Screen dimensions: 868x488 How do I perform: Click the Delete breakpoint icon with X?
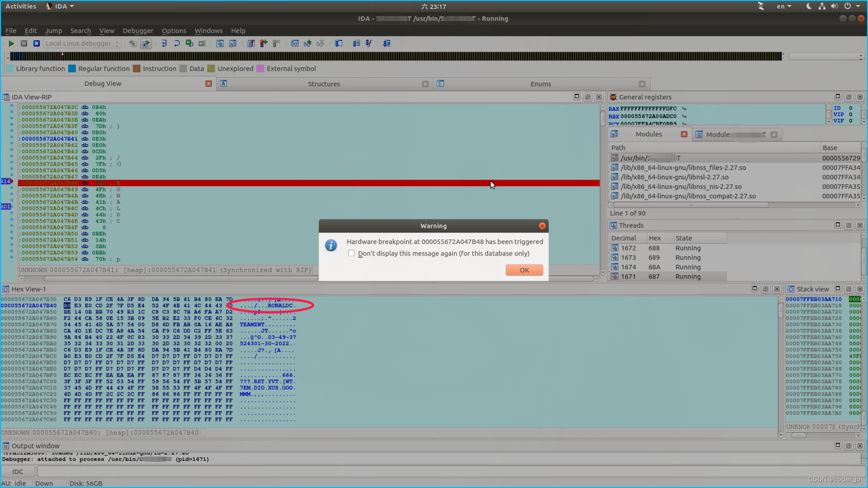276,44
